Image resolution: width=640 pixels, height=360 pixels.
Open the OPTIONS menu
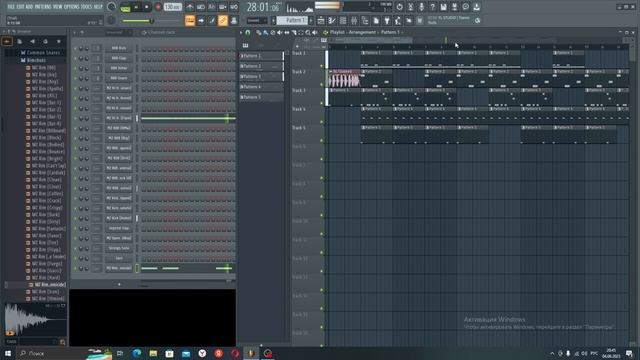(71, 7)
